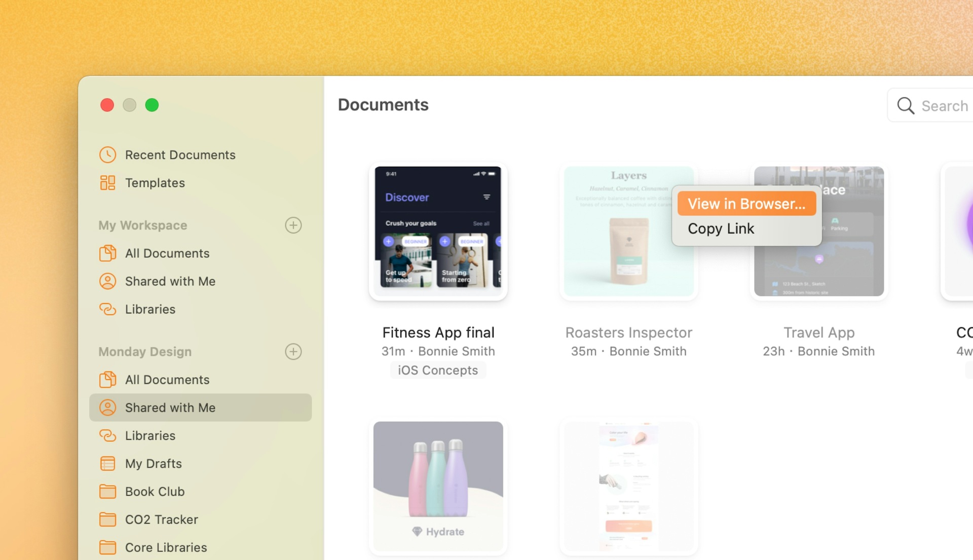
Task: Open the Book Club folder
Action: pos(155,490)
